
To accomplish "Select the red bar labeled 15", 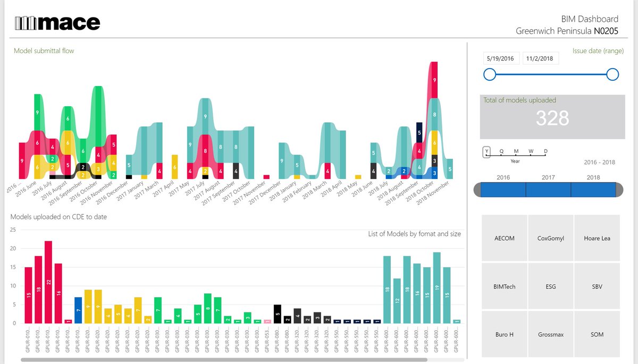I will coord(28,295).
